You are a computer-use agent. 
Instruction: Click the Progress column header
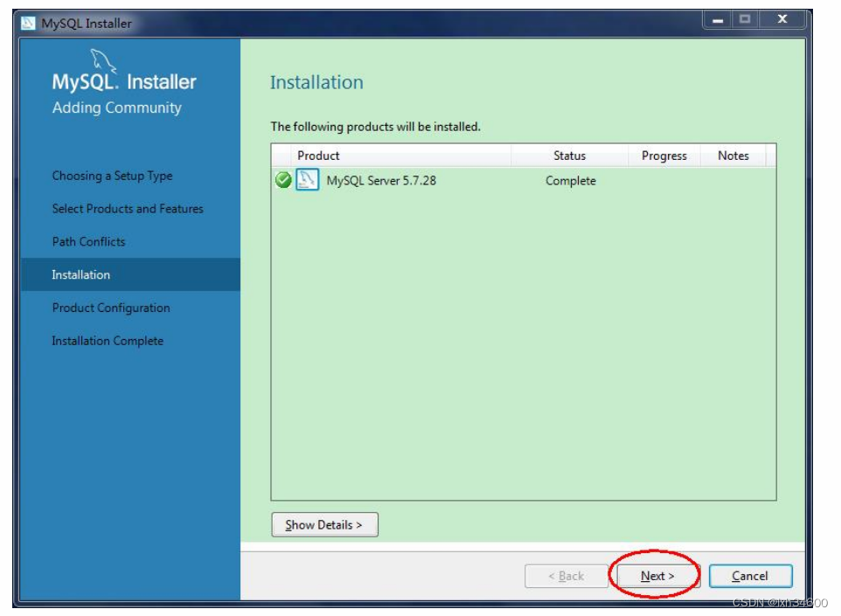(664, 156)
